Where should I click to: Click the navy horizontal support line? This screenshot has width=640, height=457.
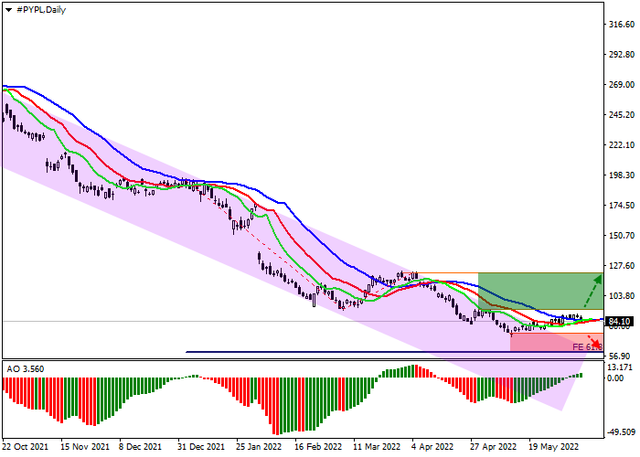click(x=350, y=352)
